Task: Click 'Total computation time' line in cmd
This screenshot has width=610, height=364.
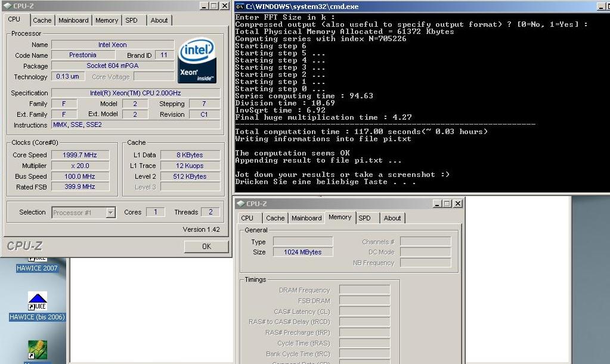Action: pos(361,132)
